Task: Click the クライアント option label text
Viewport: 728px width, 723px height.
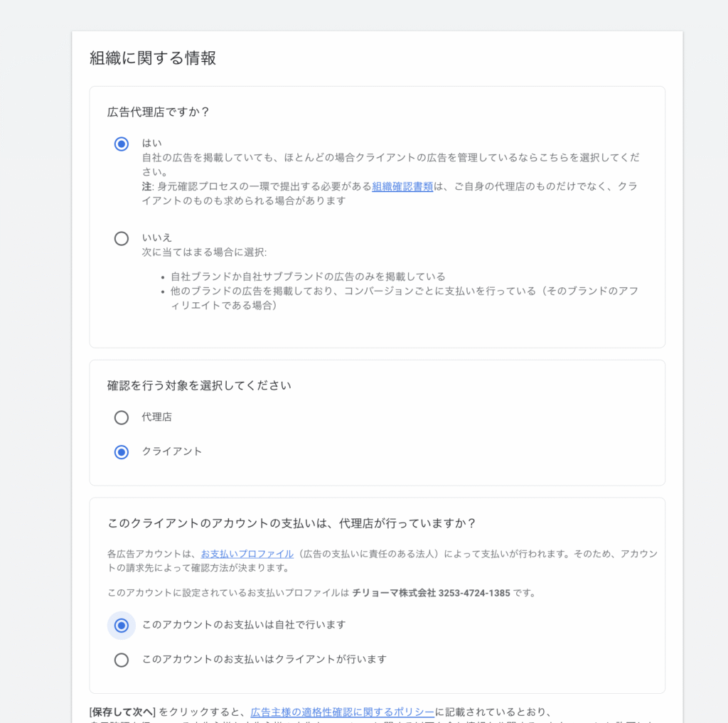Action: pos(171,451)
